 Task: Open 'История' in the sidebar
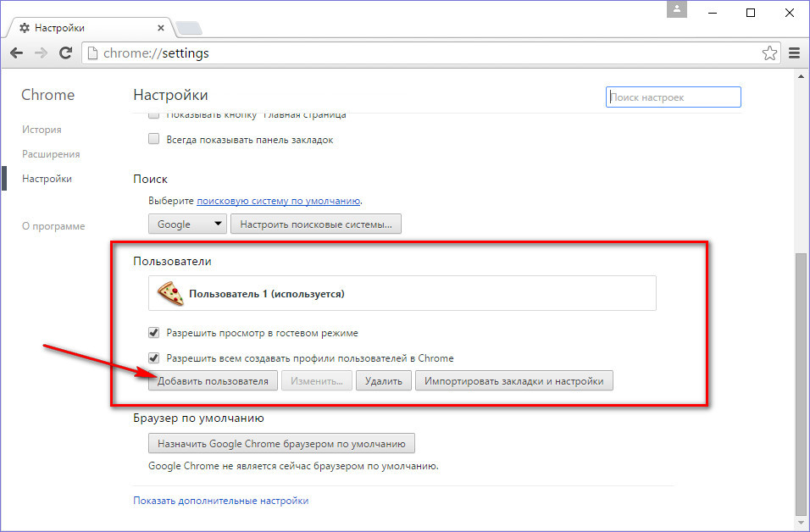coord(42,130)
